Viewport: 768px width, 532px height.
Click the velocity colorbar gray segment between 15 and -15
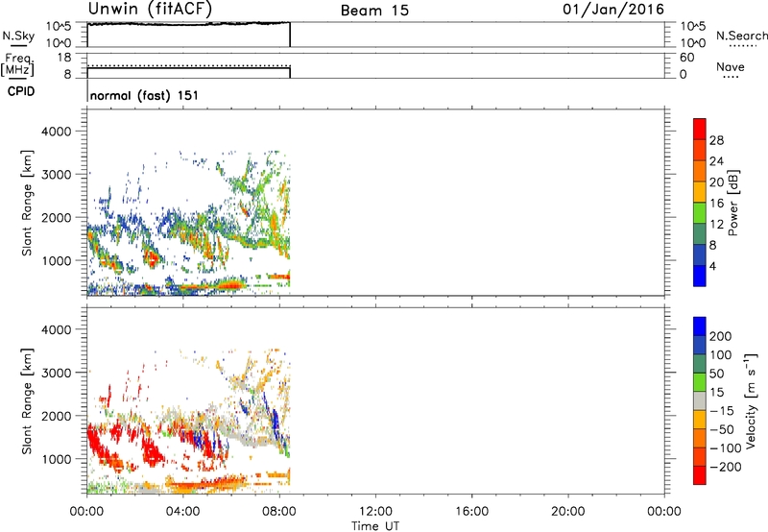[x=700, y=400]
